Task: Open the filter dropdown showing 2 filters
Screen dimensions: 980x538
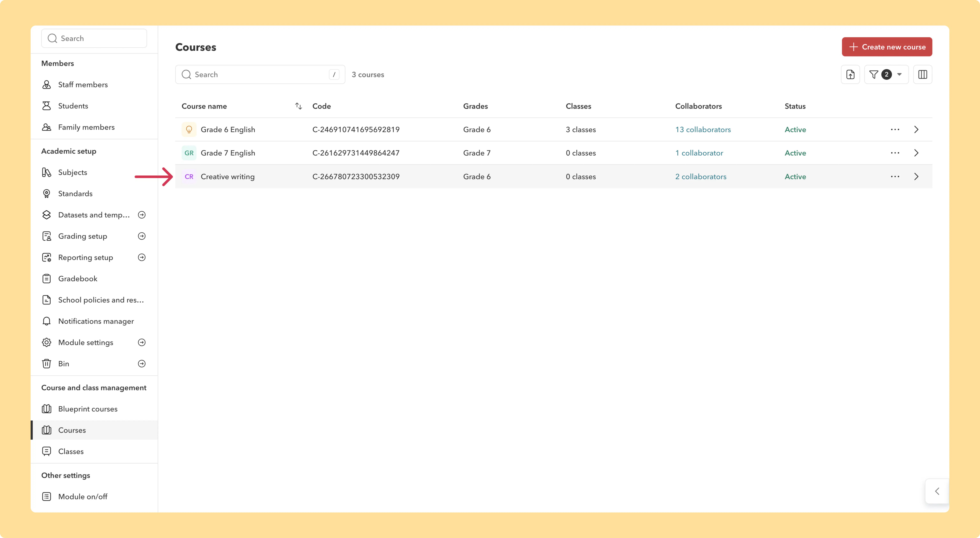Action: (x=886, y=75)
